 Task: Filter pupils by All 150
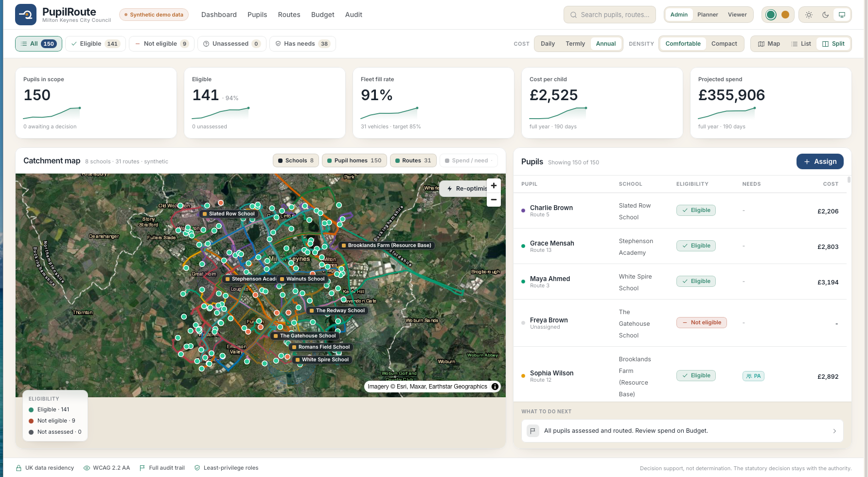[38, 44]
